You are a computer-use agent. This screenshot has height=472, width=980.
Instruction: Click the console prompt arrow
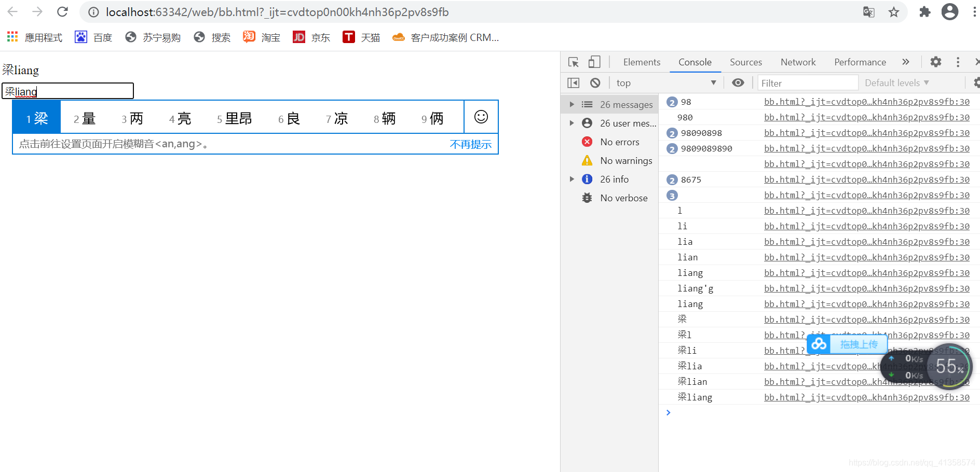coord(669,412)
